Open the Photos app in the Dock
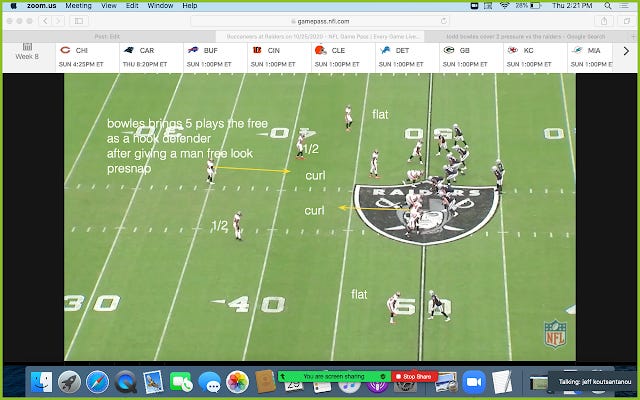 click(x=237, y=382)
